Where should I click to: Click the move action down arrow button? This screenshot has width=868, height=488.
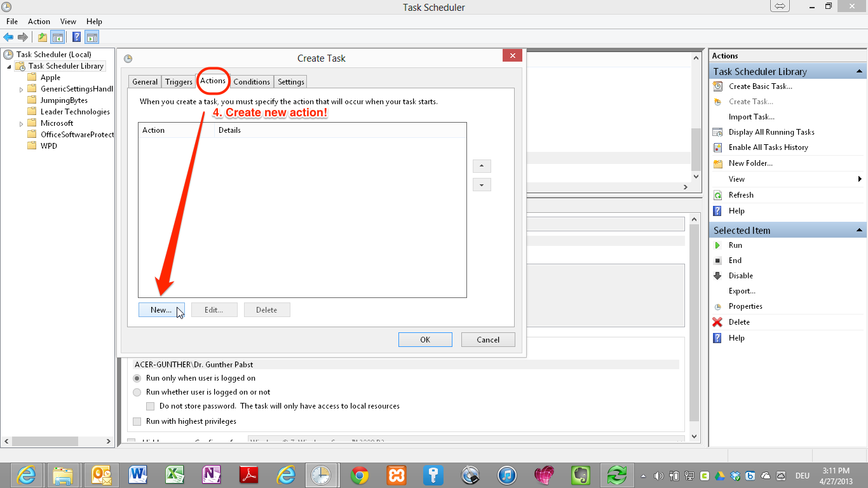[482, 185]
